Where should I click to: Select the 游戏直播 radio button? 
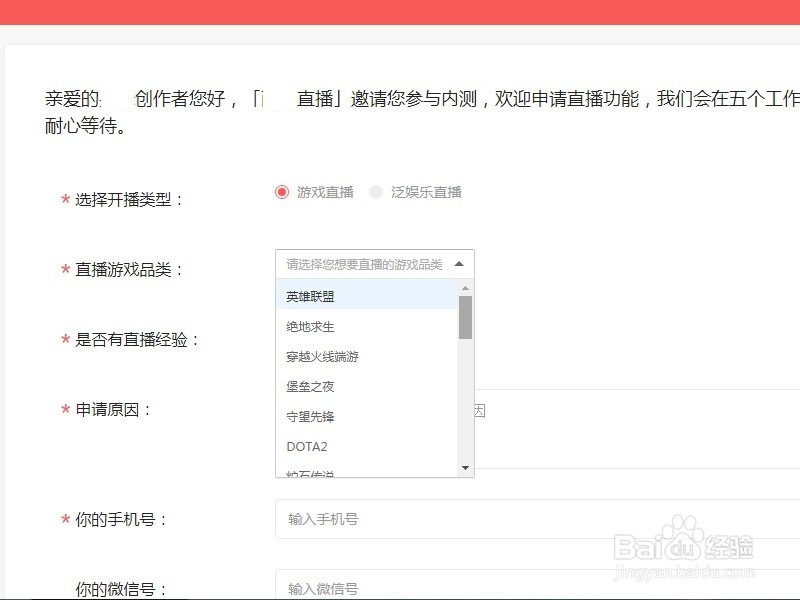[282, 192]
